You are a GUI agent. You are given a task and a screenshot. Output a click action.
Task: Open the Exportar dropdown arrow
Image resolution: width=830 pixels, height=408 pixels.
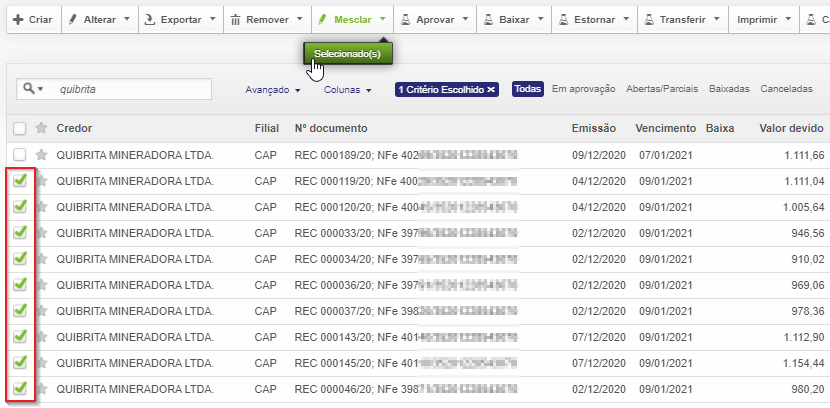coord(212,19)
